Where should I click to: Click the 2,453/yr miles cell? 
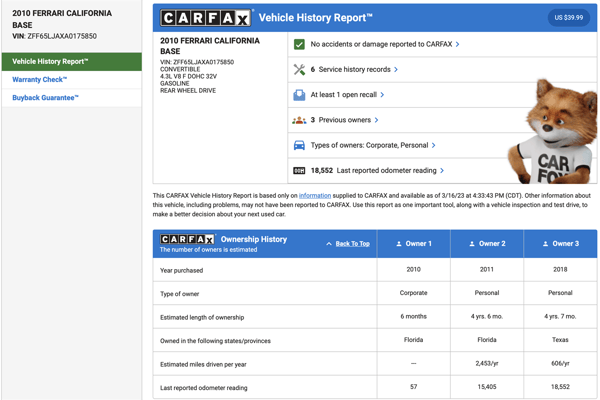point(487,363)
